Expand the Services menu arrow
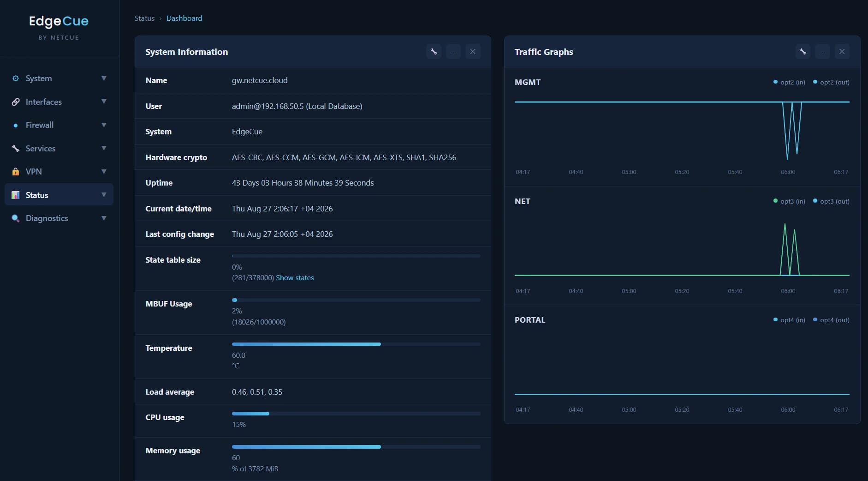 104,148
